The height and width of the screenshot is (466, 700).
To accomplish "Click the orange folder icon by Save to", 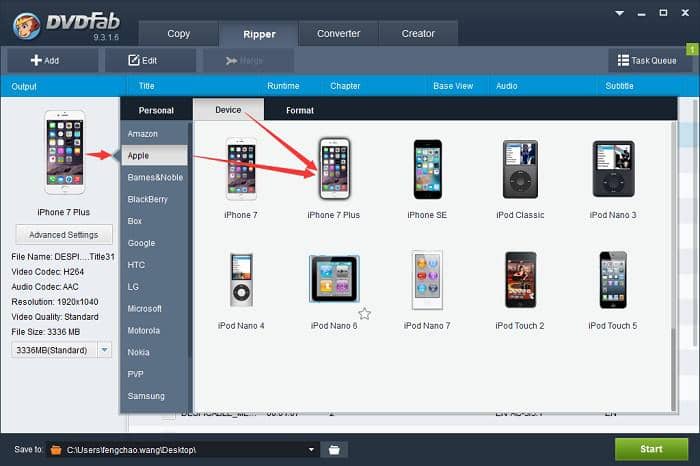I will tap(56, 449).
